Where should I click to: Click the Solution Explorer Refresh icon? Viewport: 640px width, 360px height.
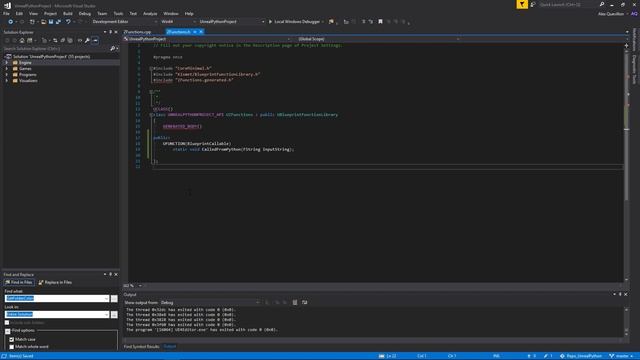coord(55,40)
